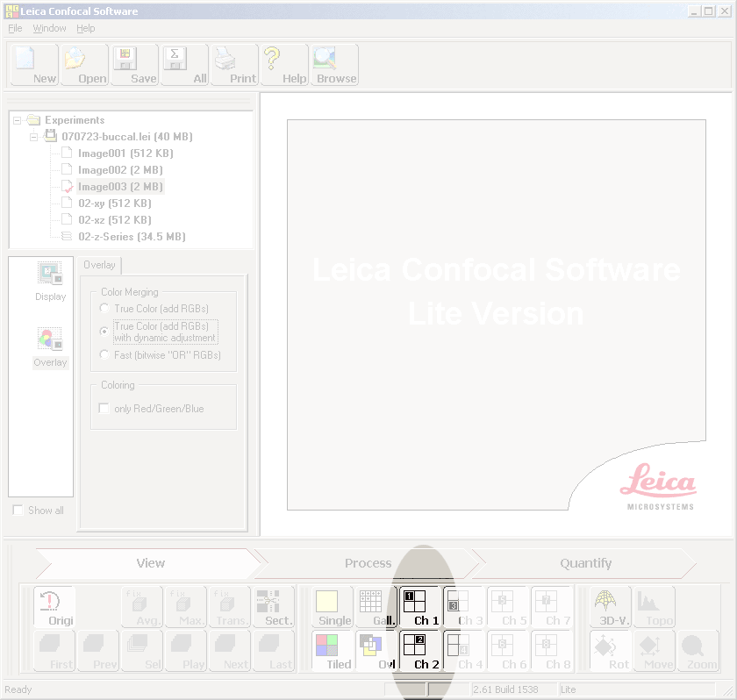
Task: Select Image001 (512 KB) in tree
Action: click(x=125, y=154)
